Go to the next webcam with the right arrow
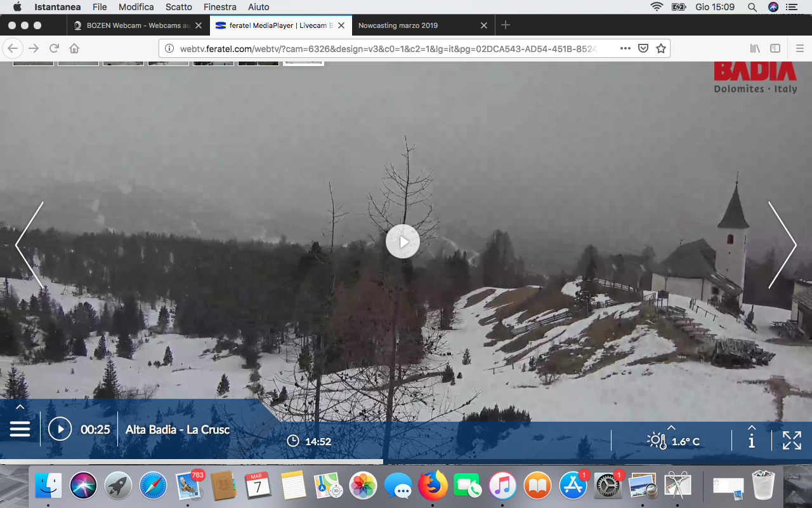Image resolution: width=812 pixels, height=508 pixels. [x=782, y=245]
